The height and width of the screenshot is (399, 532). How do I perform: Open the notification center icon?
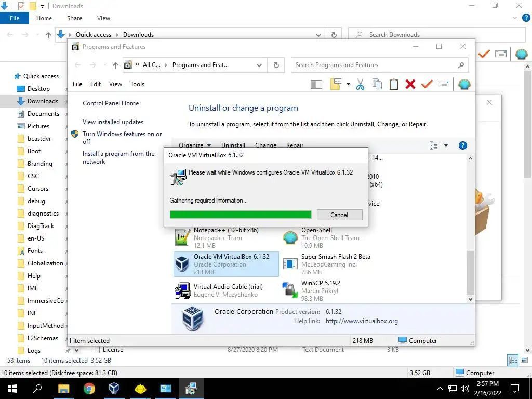[x=515, y=389]
